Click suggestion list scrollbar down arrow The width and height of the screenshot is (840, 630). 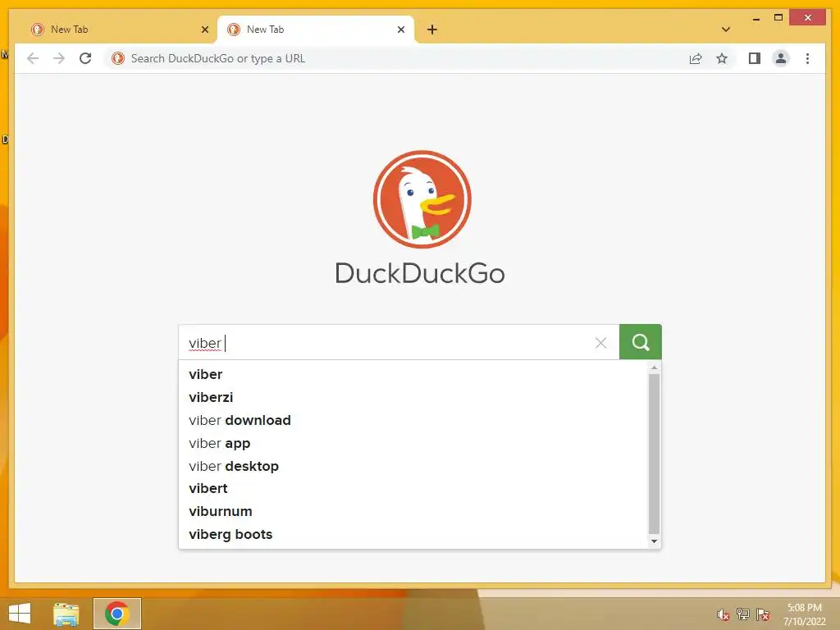(x=654, y=541)
